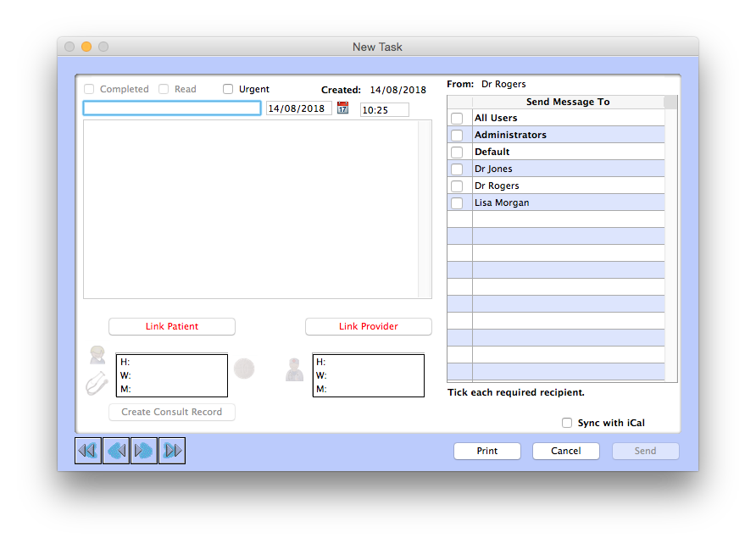The height and width of the screenshot is (549, 756).
Task: Select the 'Administrators' row text
Action: (x=510, y=135)
